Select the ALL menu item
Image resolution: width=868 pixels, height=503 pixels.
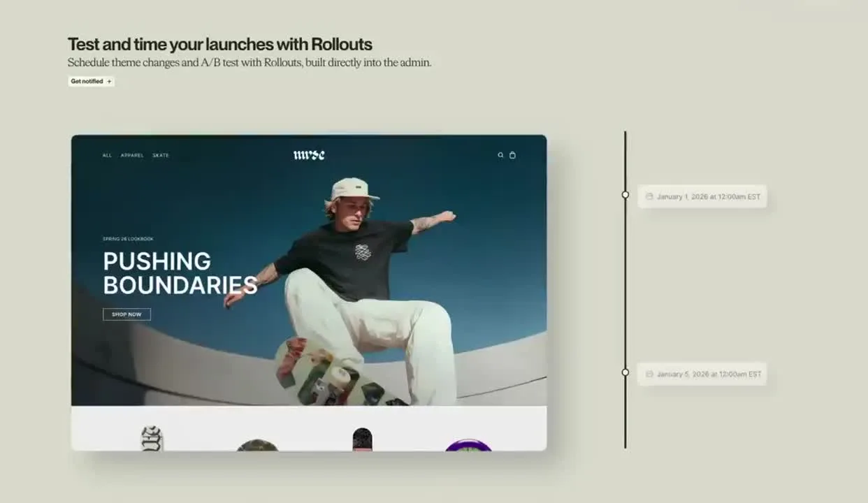coord(107,155)
